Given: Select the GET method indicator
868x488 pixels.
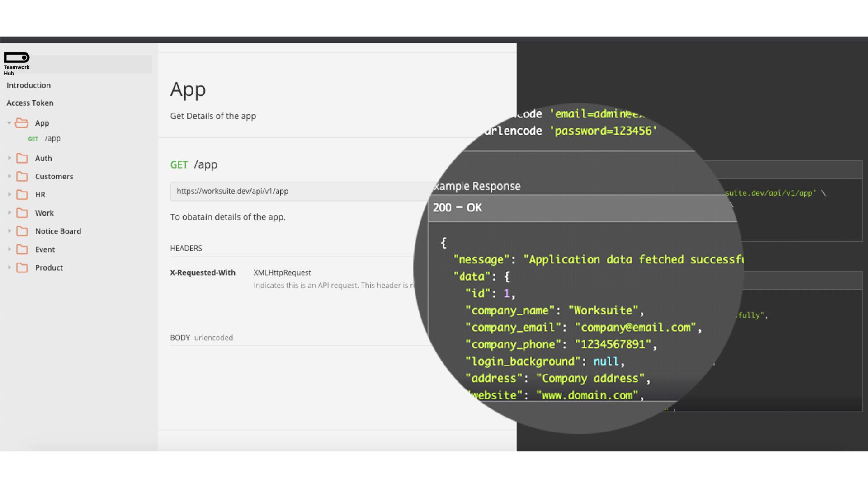Looking at the screenshot, I should coord(179,164).
